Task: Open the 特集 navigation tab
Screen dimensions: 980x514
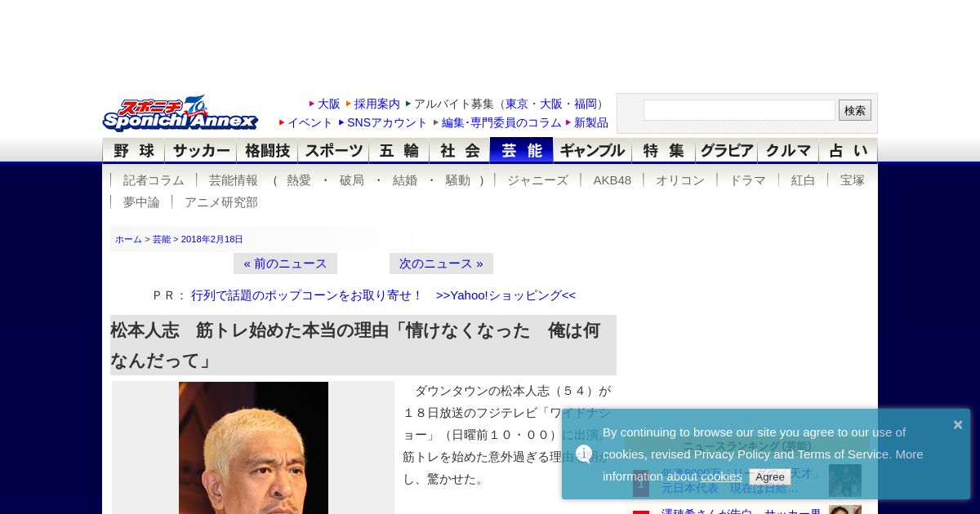Action: point(664,150)
